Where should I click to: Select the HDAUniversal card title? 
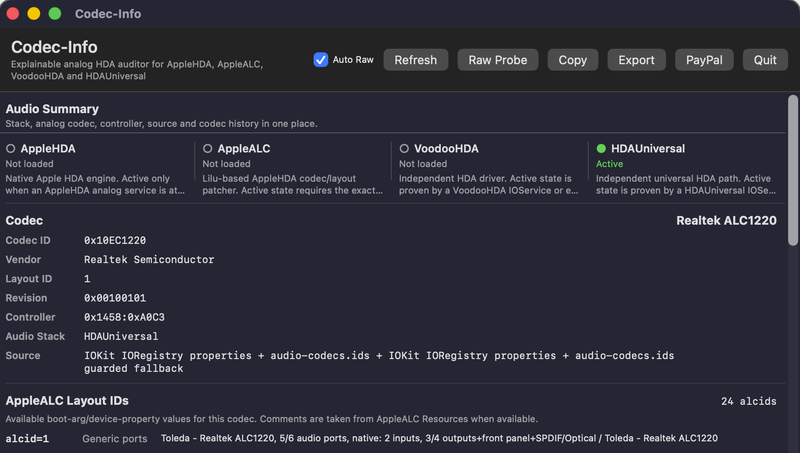pyautogui.click(x=648, y=148)
